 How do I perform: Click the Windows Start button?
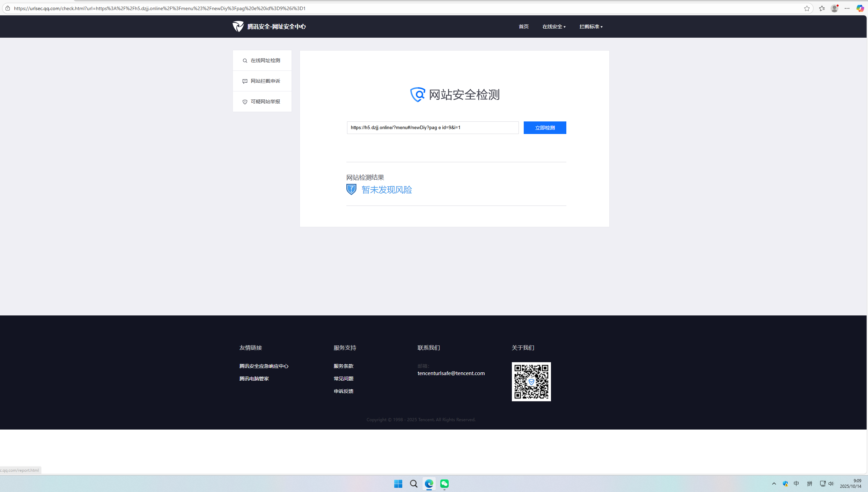point(398,484)
